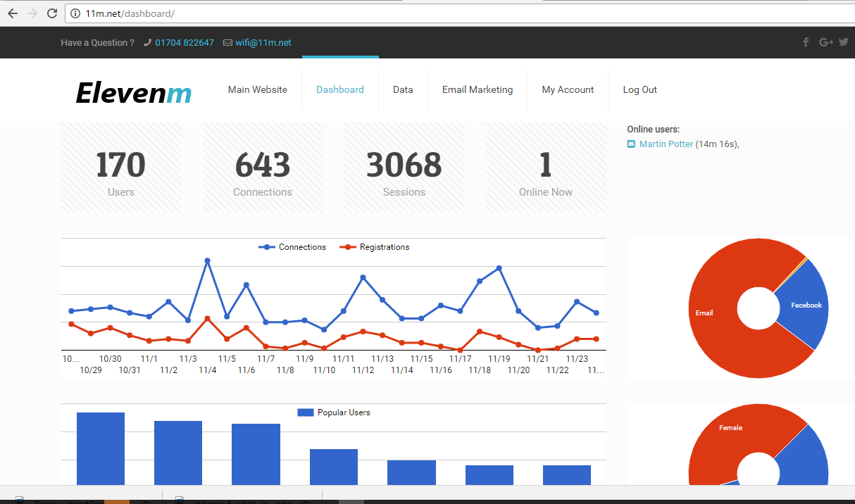Click the phone icon beside 01704 822647
The image size is (855, 504).
coord(147,43)
